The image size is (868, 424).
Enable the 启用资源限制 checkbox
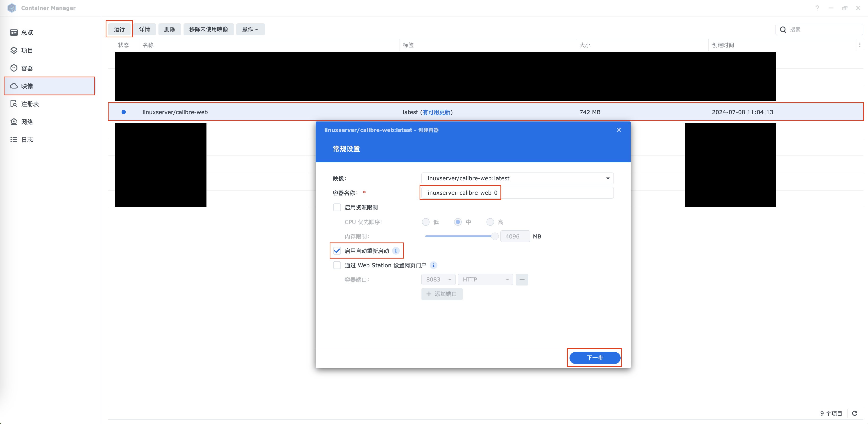point(337,208)
